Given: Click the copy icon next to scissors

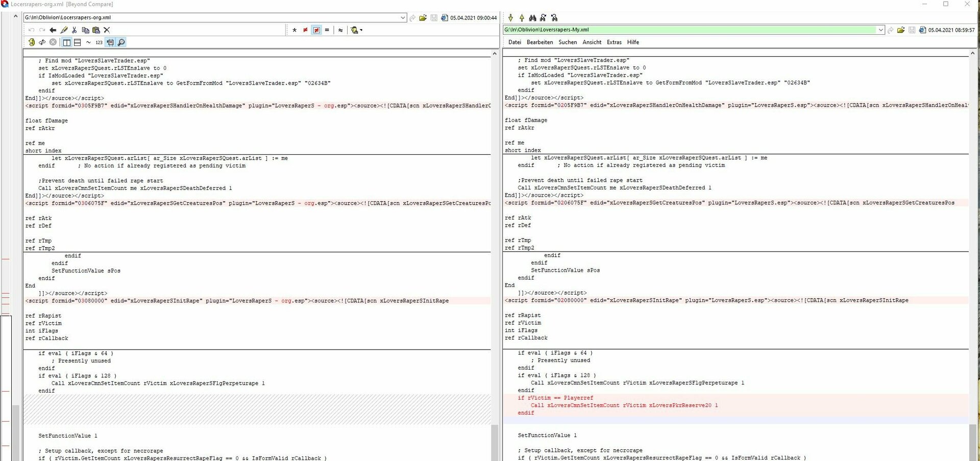Looking at the screenshot, I should click(85, 30).
